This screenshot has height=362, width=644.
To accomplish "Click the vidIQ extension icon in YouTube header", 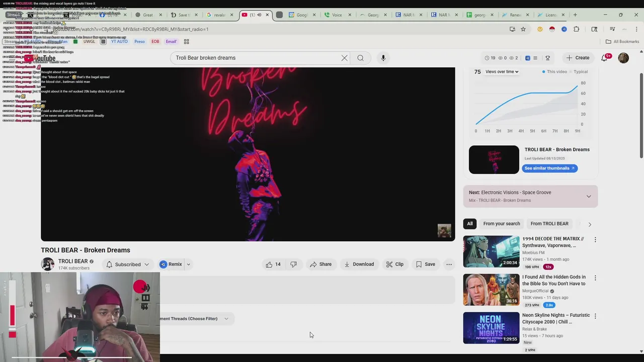I will click(x=527, y=58).
